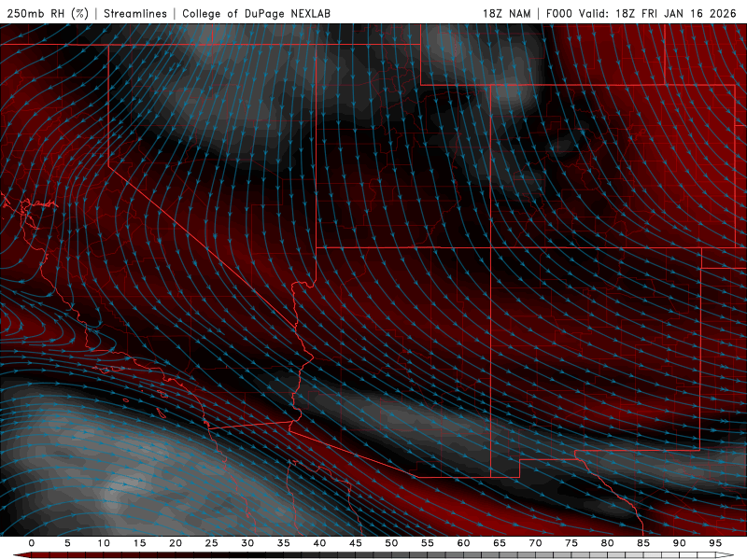Click the 85 value on the color scale
The height and width of the screenshot is (560, 747).
(x=643, y=543)
